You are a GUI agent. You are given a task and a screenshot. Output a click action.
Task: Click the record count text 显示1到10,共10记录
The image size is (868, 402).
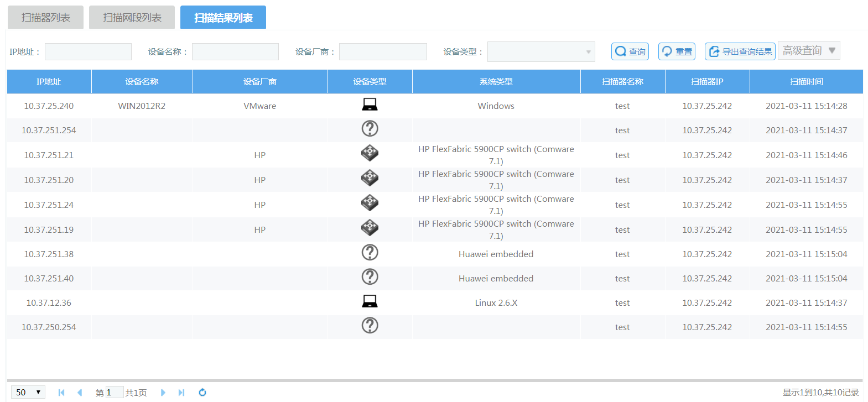click(x=821, y=393)
